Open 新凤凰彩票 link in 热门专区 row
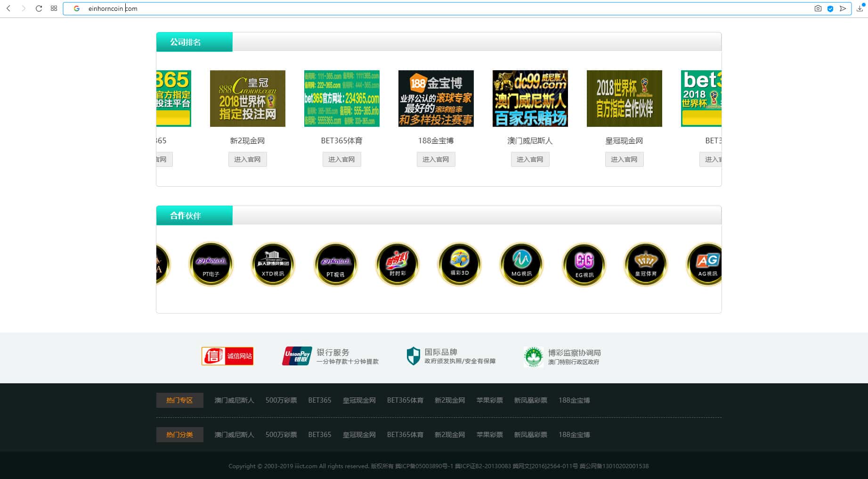The width and height of the screenshot is (868, 479). tap(531, 400)
